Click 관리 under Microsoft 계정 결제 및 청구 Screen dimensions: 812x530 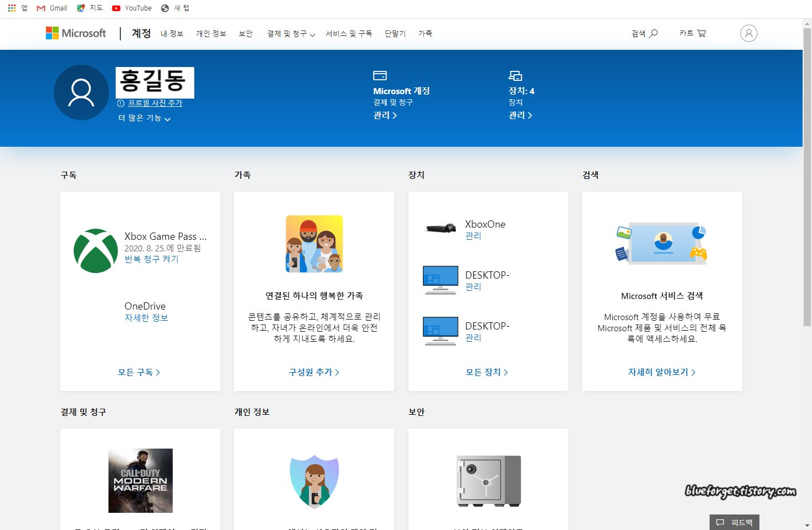(385, 115)
